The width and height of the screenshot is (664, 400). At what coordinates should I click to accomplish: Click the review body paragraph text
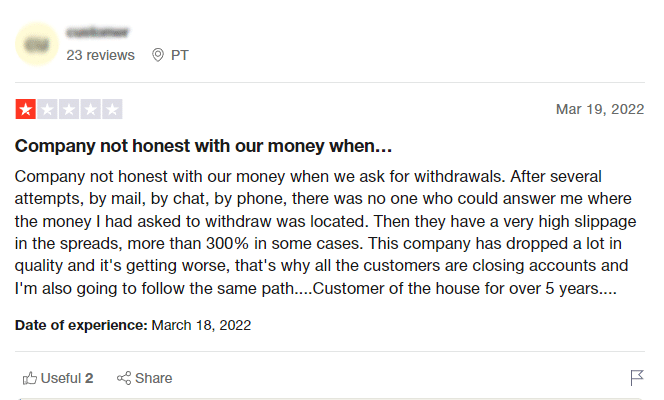click(325, 232)
